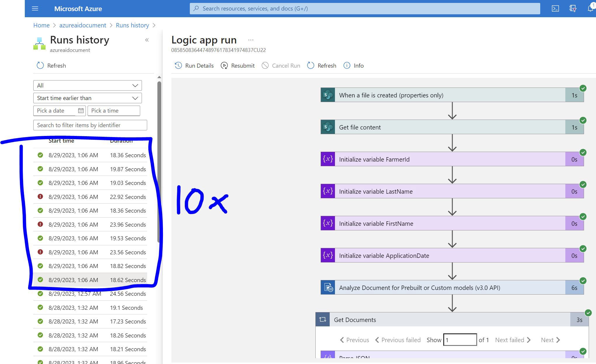Screen dimensions: 596x364
Task: Click the Analyze Document action icon
Action: click(328, 288)
